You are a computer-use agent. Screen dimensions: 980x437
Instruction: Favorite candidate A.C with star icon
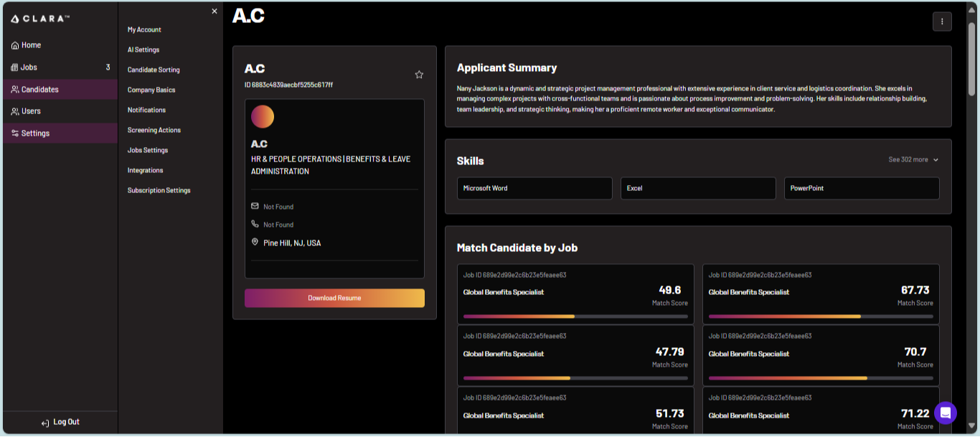pos(419,75)
